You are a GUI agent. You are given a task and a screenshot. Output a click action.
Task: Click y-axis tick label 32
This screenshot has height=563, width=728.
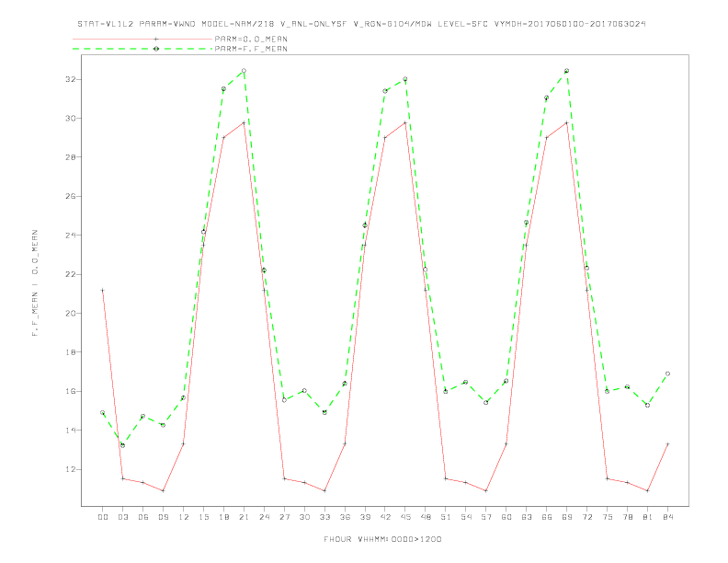click(x=70, y=79)
